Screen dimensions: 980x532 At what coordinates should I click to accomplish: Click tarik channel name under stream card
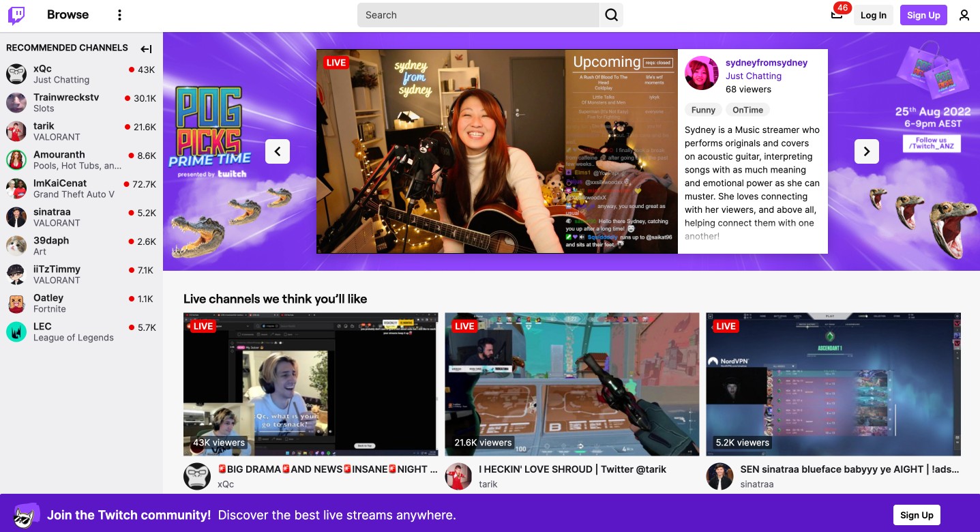pyautogui.click(x=488, y=484)
